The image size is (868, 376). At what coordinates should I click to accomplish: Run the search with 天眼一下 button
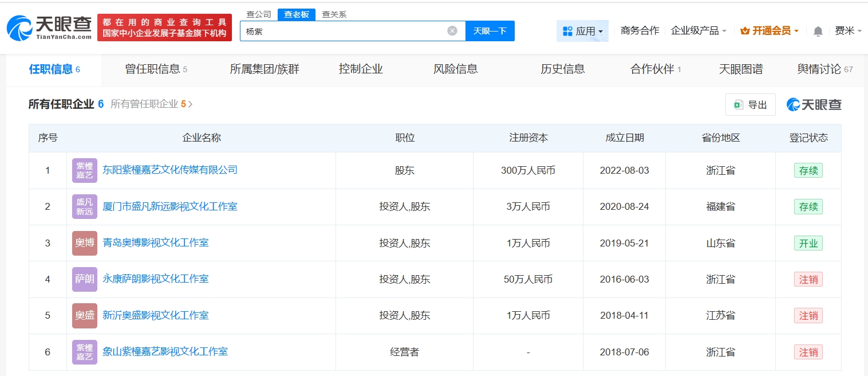tap(490, 31)
